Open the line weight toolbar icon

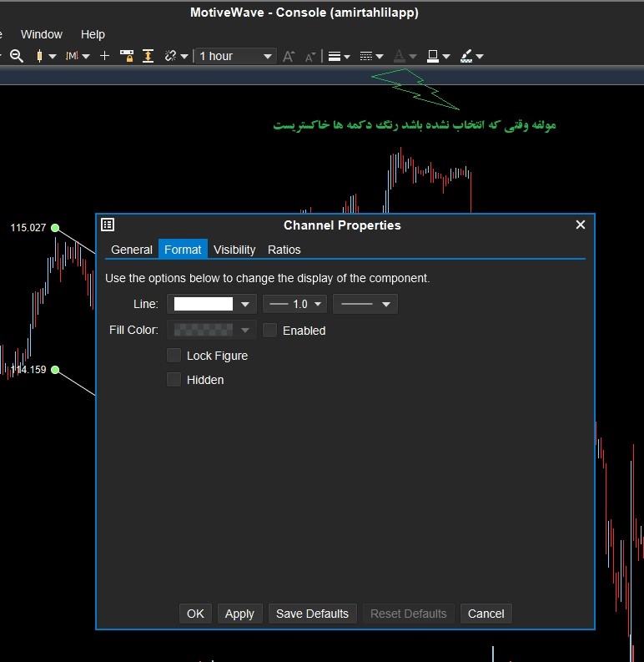[335, 56]
